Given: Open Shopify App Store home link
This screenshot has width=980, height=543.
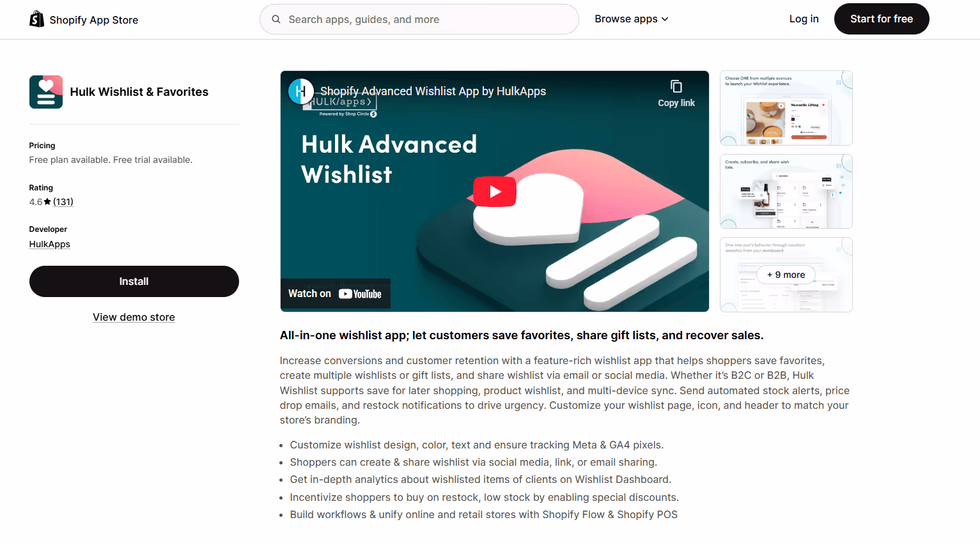Looking at the screenshot, I should click(x=84, y=19).
